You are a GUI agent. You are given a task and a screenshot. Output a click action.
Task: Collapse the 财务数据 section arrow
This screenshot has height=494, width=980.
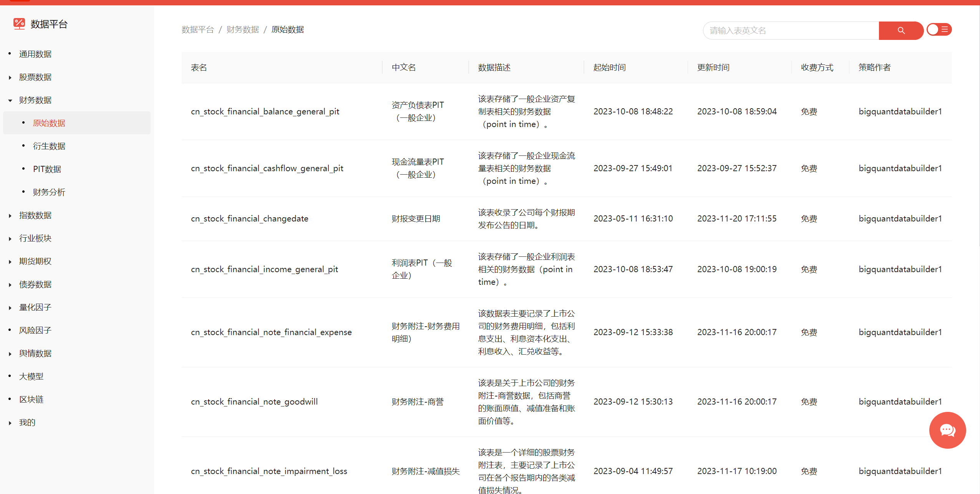10,101
